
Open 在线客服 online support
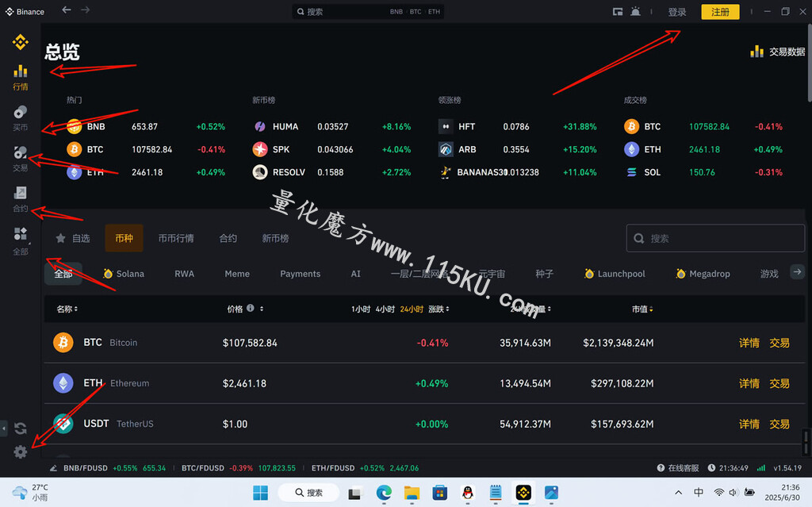(678, 468)
